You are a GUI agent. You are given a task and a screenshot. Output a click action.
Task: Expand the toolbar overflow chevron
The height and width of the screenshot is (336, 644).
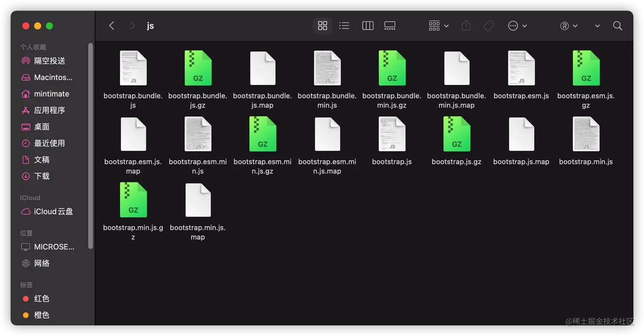pos(597,26)
